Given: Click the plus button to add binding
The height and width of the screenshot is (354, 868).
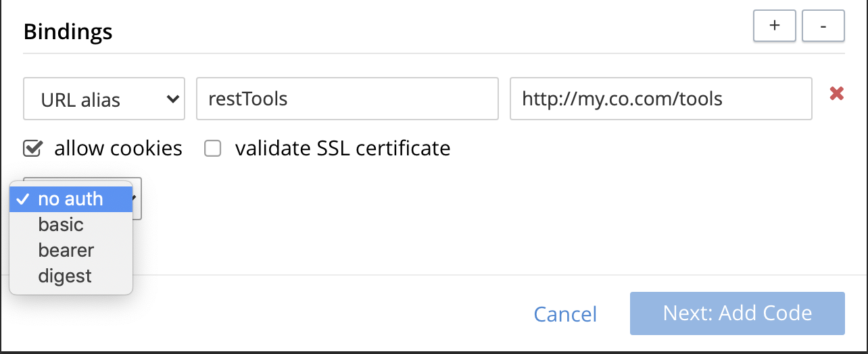Looking at the screenshot, I should pyautogui.click(x=775, y=26).
